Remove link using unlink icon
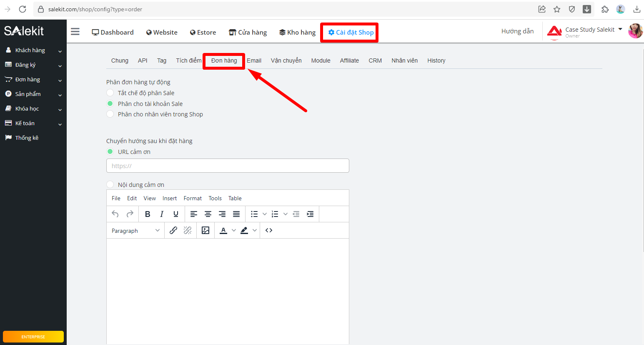This screenshot has width=644, height=345. 188,230
